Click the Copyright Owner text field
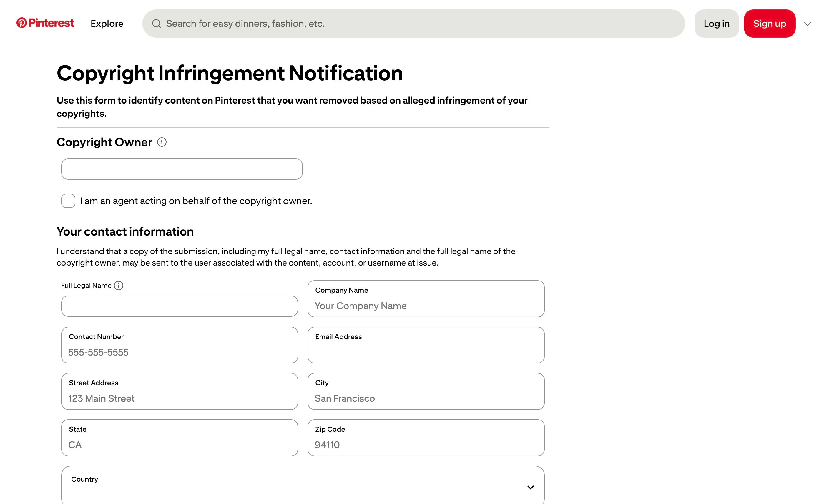The height and width of the screenshot is (504, 824). click(x=182, y=169)
